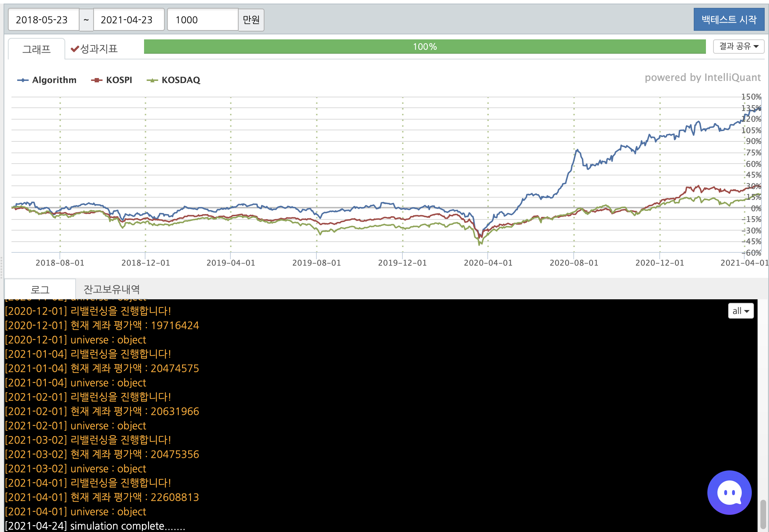This screenshot has width=769, height=532.
Task: Expand the 결과 공유 dropdown
Action: (739, 47)
